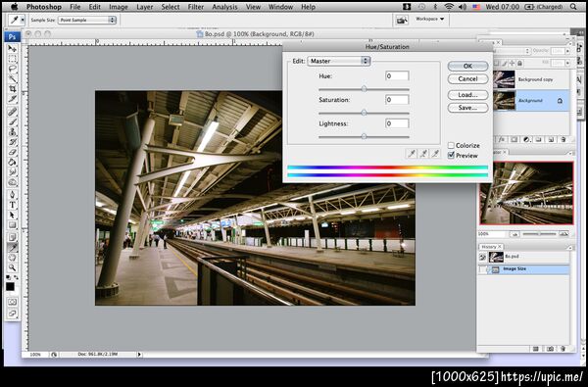Open the Fill slider arrow in Layers panel
The width and height of the screenshot is (588, 387).
pyautogui.click(x=567, y=64)
